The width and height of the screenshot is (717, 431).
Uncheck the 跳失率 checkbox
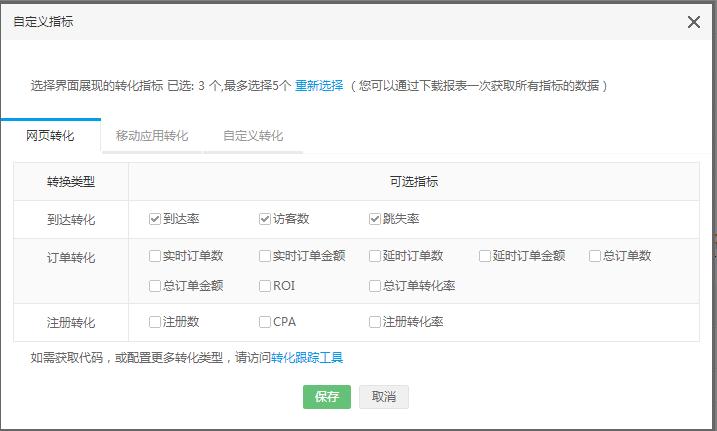click(x=375, y=219)
